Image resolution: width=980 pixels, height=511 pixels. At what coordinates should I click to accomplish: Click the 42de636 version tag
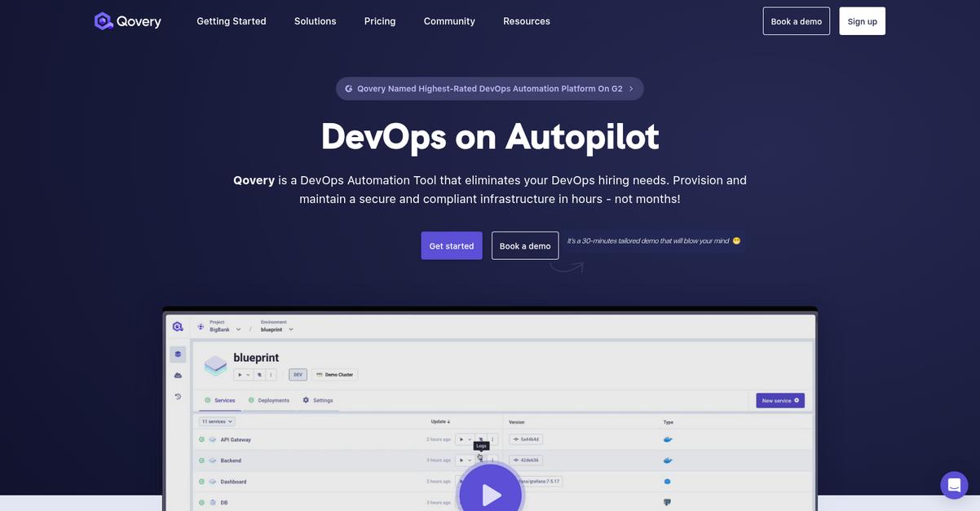pyautogui.click(x=526, y=460)
